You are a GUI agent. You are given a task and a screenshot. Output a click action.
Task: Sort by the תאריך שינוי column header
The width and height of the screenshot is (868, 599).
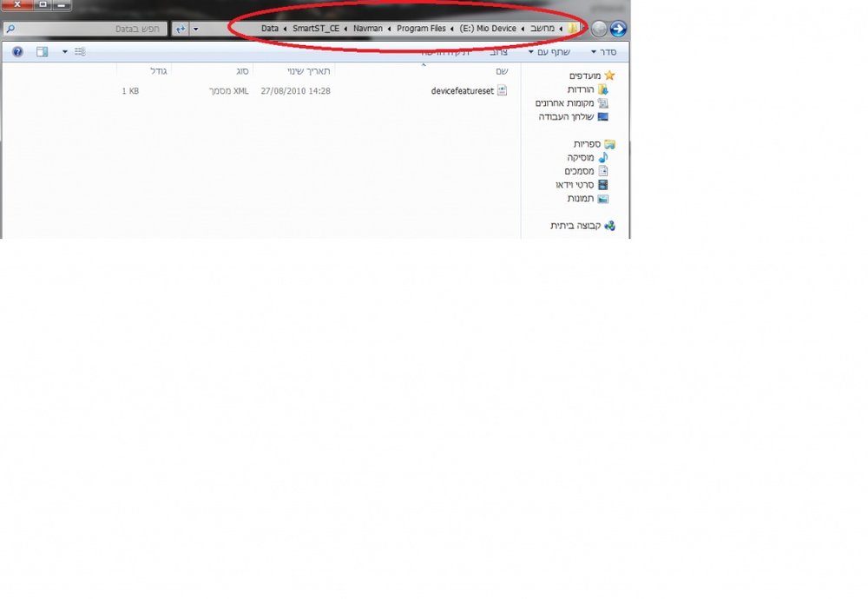[x=308, y=71]
